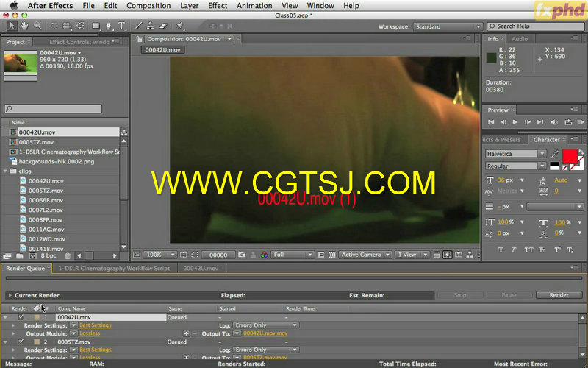Click the Flowchart icon in composition viewer
The image size is (588, 368).
470,255
